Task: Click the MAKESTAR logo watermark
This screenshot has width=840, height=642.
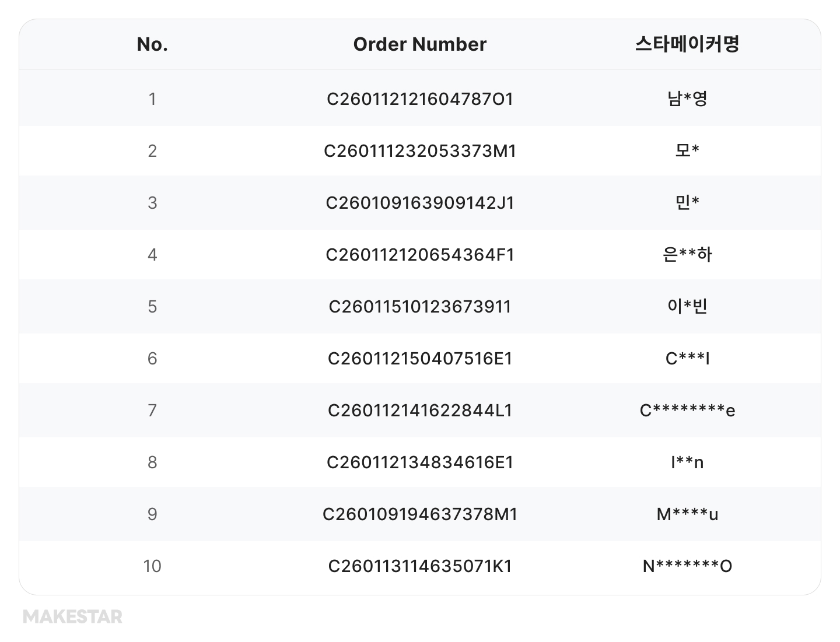Action: 73,617
